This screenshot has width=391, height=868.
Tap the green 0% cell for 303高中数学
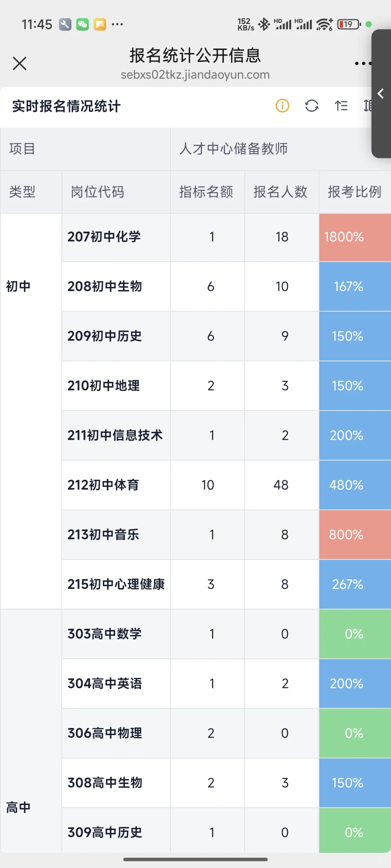pos(354,634)
